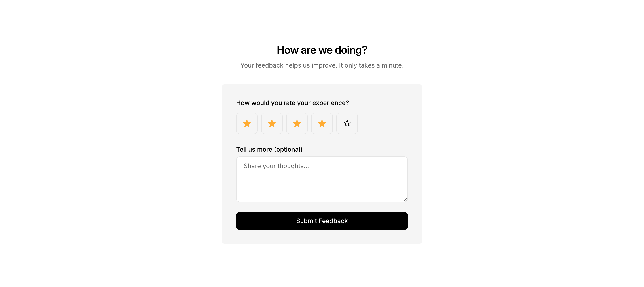Screen dimensions: 644x287
Task: Click the fourth filled star
Action: (322, 123)
